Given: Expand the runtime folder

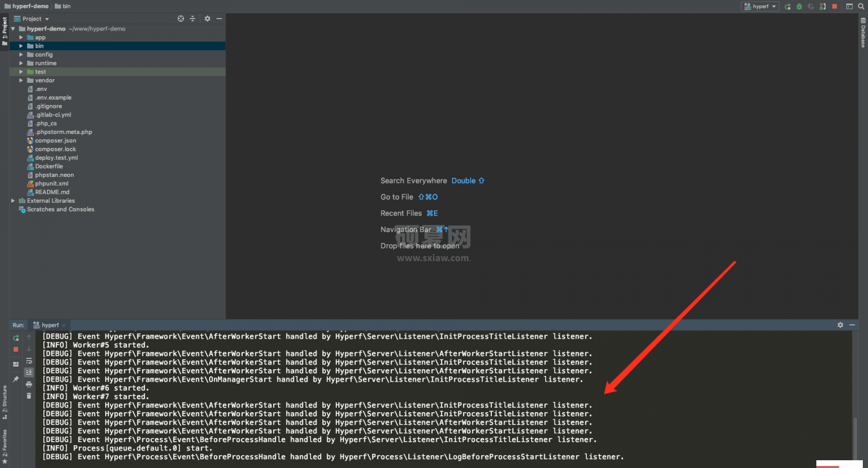Looking at the screenshot, I should pyautogui.click(x=21, y=63).
